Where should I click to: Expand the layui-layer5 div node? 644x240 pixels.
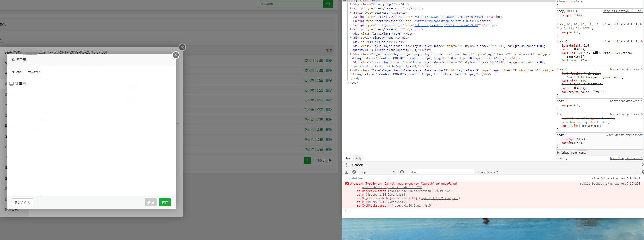(351, 70)
